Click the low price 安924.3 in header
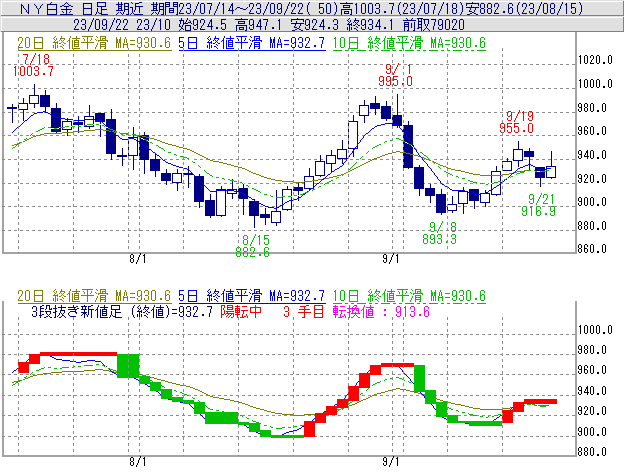Viewport: 624px width, 475px height. tap(314, 25)
